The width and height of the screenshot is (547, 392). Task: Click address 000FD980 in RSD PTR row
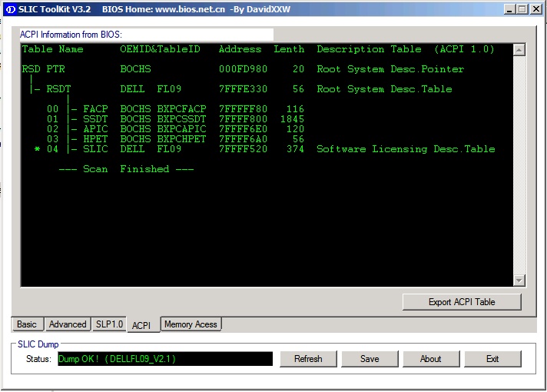click(243, 69)
